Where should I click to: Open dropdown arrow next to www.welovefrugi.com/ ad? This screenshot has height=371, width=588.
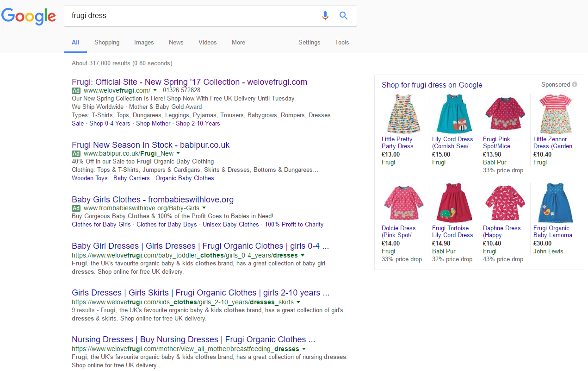coord(155,90)
